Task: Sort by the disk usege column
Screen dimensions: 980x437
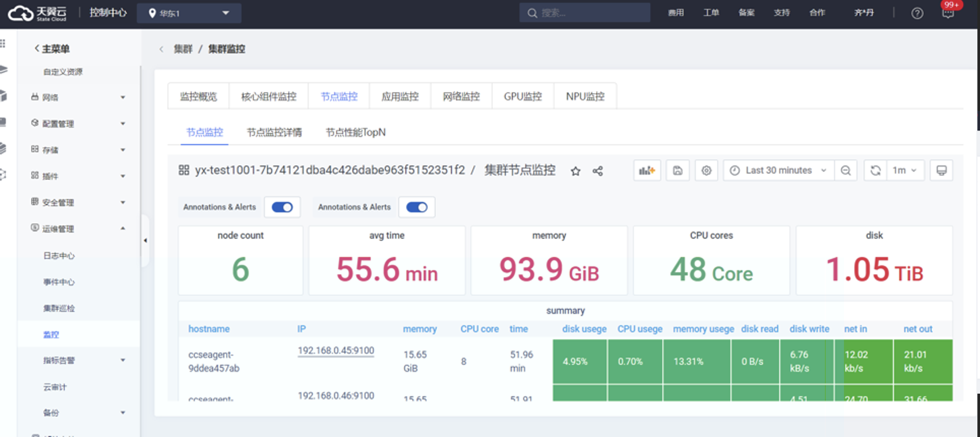Action: coord(584,329)
